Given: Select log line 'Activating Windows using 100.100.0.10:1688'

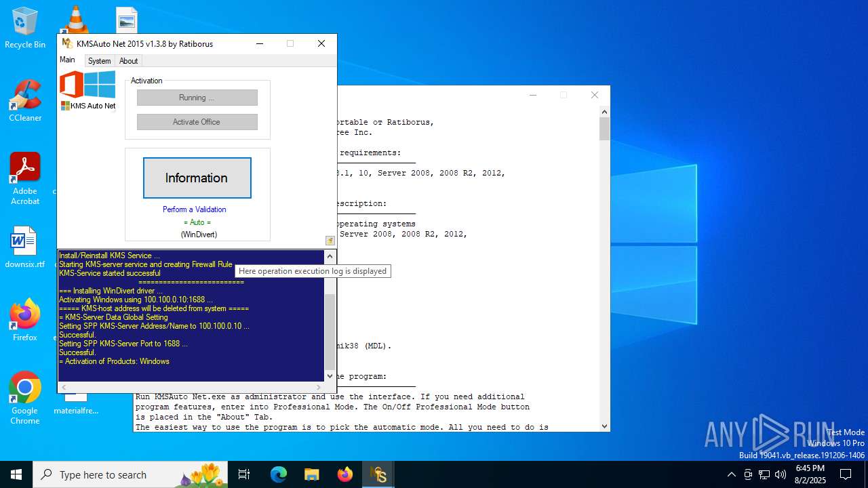Looking at the screenshot, I should tap(136, 300).
